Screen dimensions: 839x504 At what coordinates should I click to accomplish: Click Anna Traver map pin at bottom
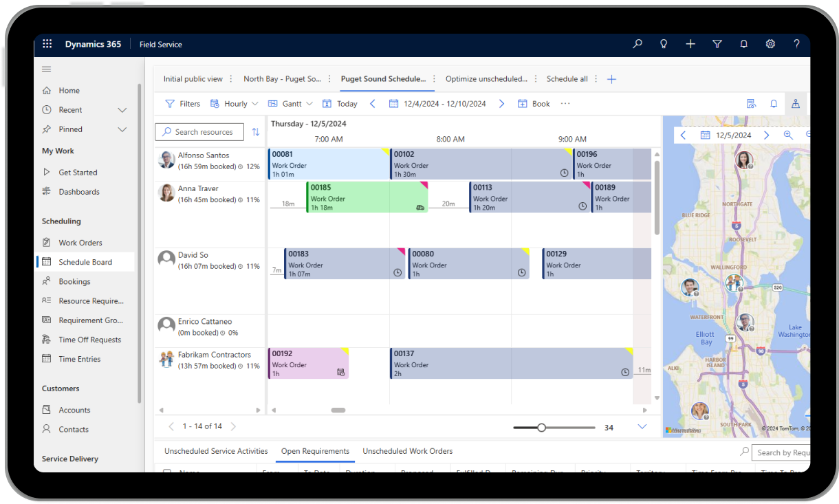coord(699,412)
